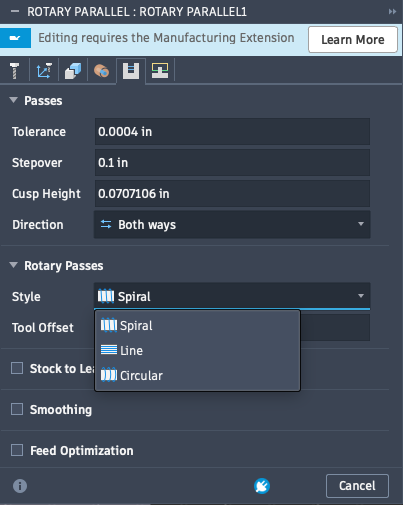Enable the Stock to Leave checkbox

click(x=17, y=368)
